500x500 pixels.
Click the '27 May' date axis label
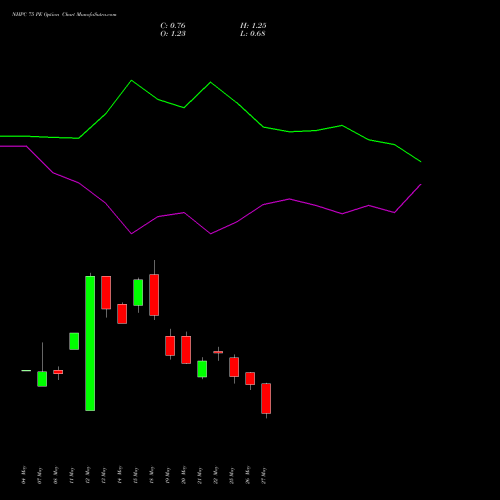pyautogui.click(x=264, y=475)
